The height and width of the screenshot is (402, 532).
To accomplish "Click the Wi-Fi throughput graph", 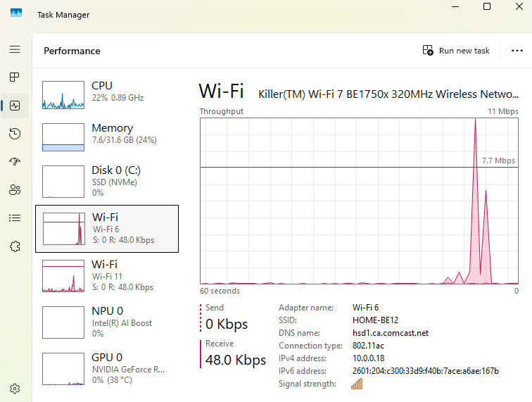I will point(360,201).
